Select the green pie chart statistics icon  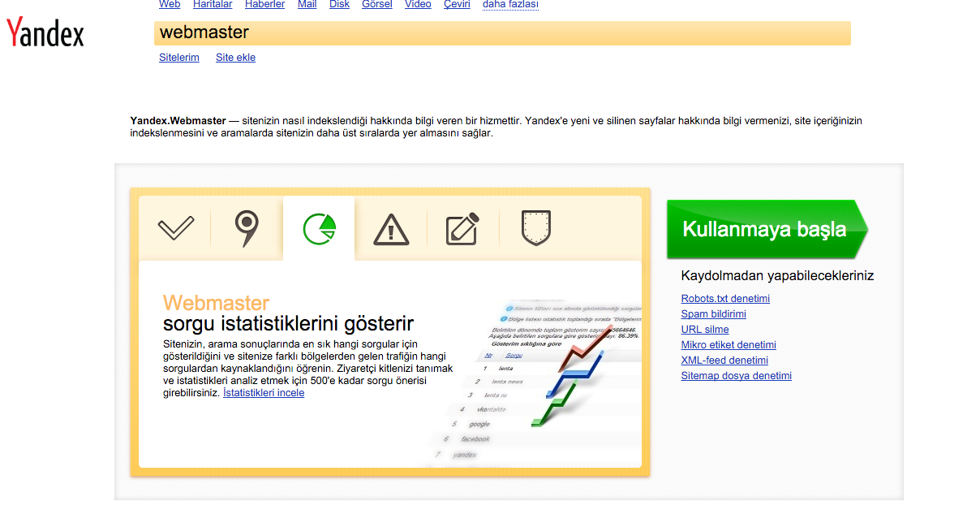point(319,229)
